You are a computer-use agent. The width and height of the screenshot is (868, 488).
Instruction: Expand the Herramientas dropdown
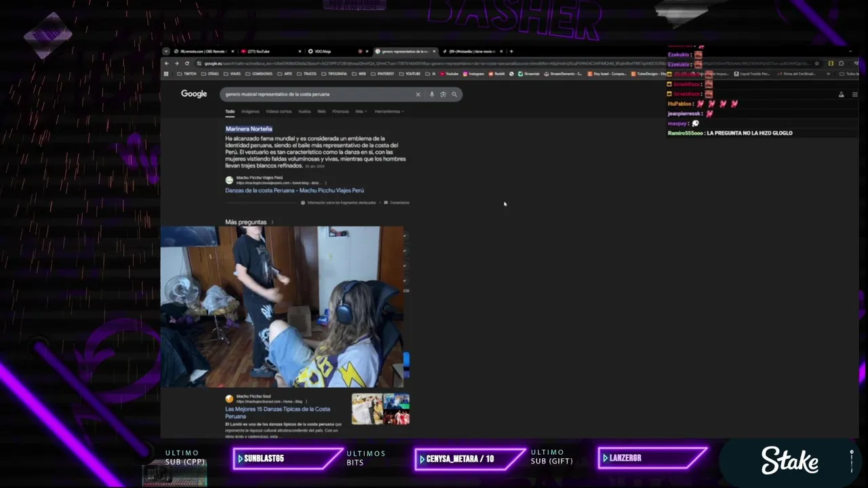pyautogui.click(x=389, y=111)
